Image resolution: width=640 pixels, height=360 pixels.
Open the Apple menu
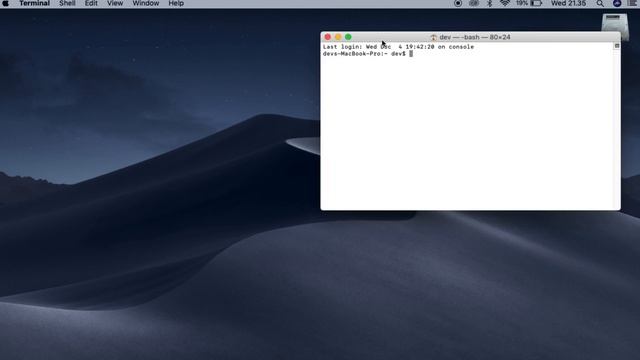(6, 3)
